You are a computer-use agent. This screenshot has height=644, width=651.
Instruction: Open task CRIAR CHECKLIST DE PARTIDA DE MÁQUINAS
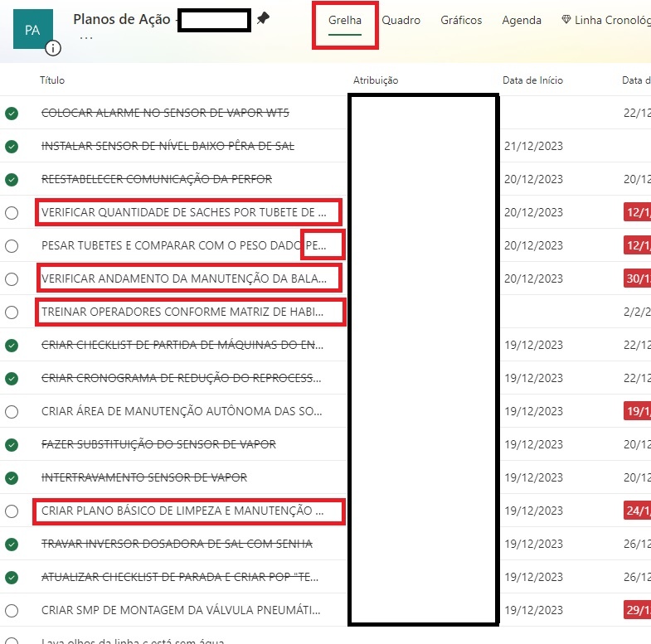click(182, 346)
